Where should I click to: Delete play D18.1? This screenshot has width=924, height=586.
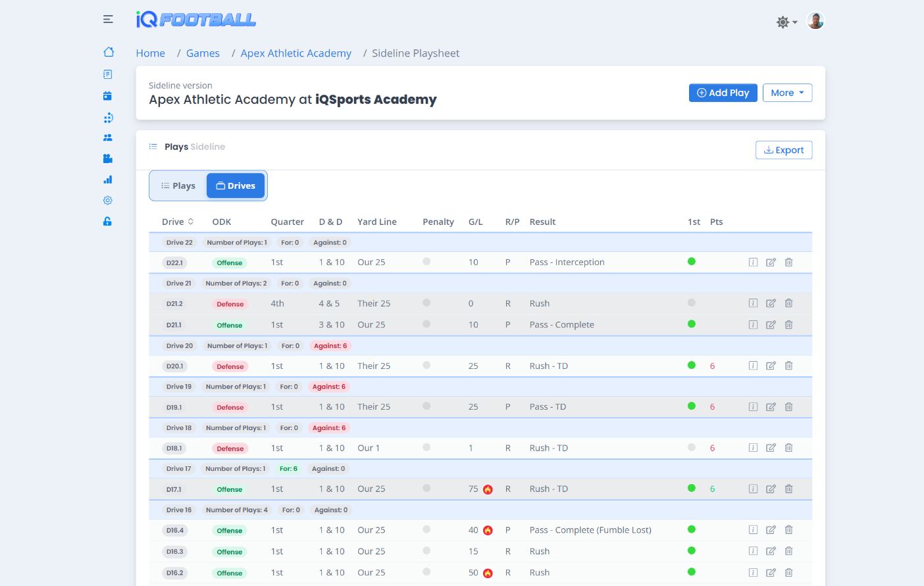point(788,448)
